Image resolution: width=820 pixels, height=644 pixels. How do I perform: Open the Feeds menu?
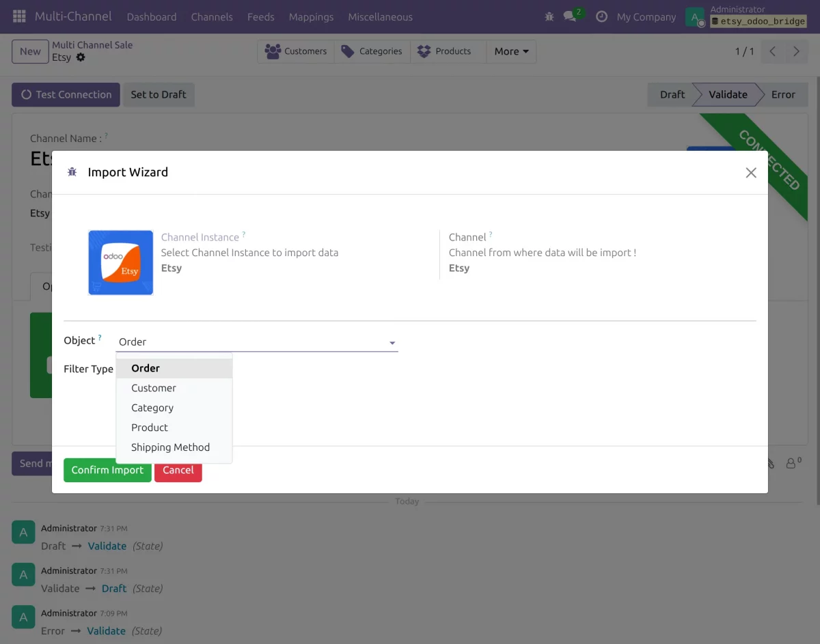click(261, 17)
